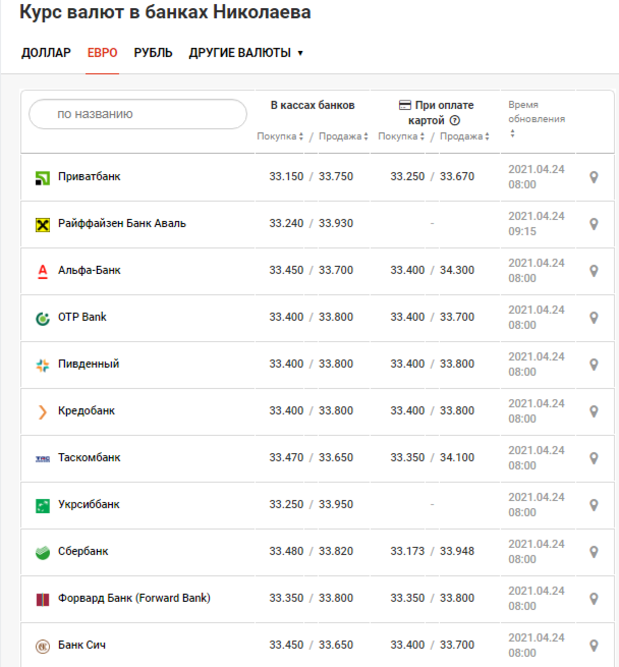The width and height of the screenshot is (619, 667).
Task: Click the credit card icon in header
Action: (405, 105)
